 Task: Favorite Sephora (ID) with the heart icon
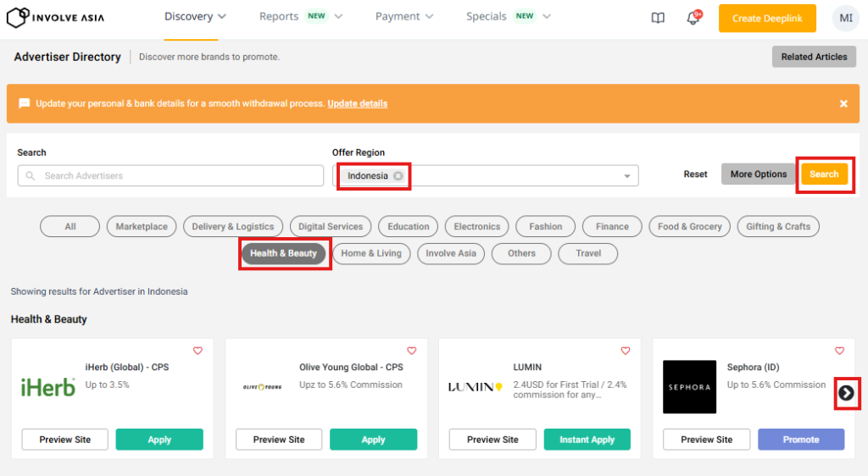pyautogui.click(x=839, y=351)
